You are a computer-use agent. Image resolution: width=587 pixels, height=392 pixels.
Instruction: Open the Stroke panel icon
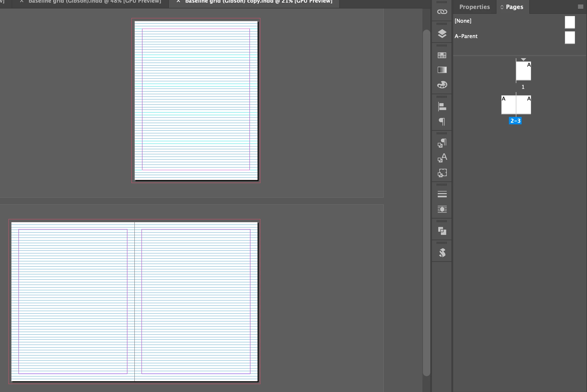(442, 194)
